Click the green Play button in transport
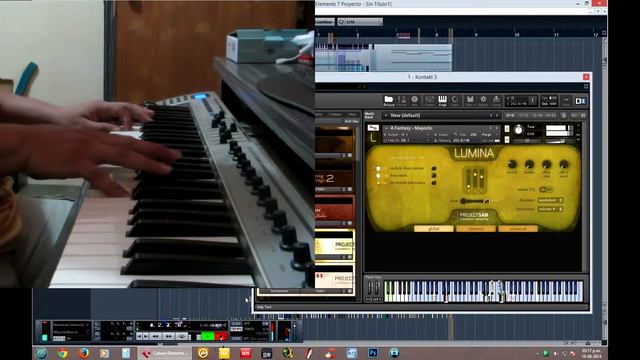This screenshot has width=640, height=360. 208,336
